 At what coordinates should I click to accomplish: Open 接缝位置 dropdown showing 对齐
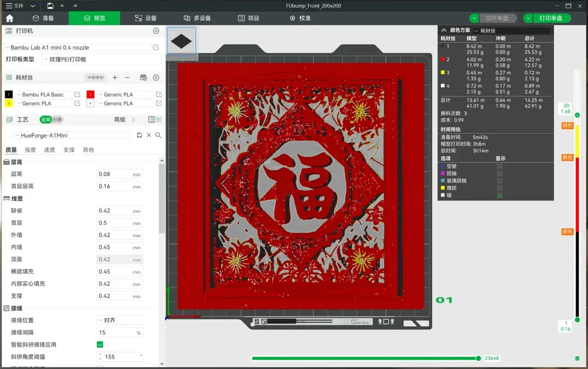tap(120, 320)
